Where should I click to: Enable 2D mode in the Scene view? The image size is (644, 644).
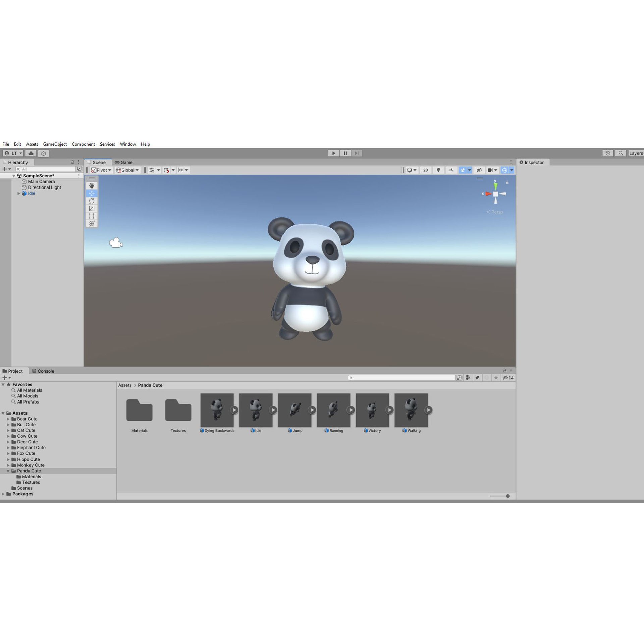click(x=425, y=170)
